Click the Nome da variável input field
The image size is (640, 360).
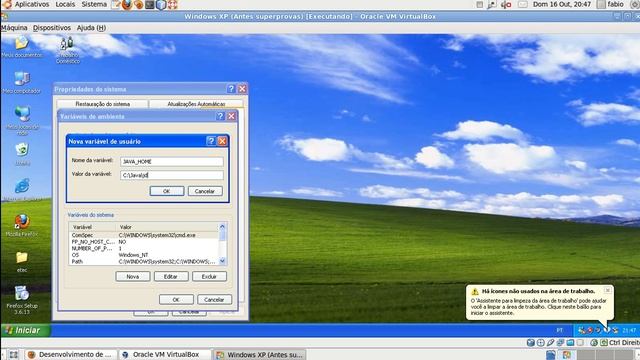(172, 162)
